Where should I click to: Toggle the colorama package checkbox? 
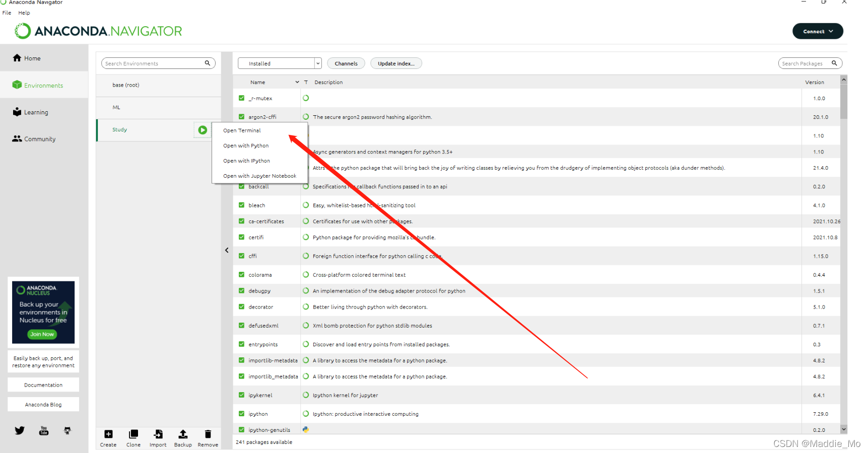(x=242, y=275)
